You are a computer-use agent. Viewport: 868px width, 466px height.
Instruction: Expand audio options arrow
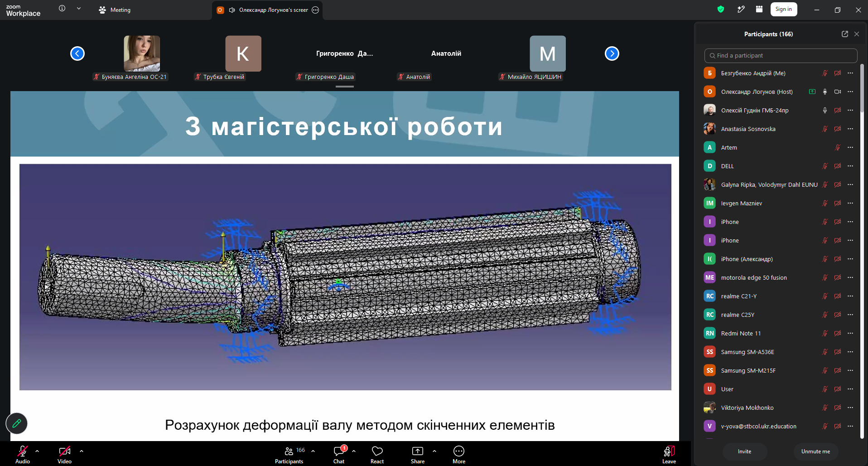[37, 451]
